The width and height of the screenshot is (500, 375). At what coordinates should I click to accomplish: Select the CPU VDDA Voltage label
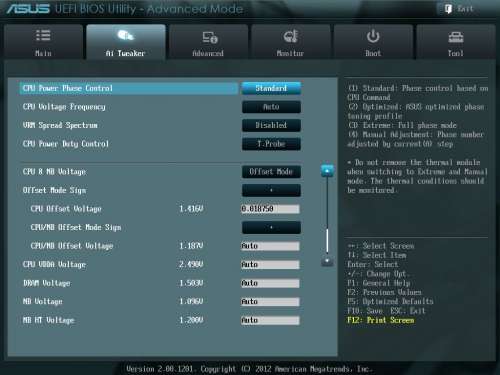54,265
